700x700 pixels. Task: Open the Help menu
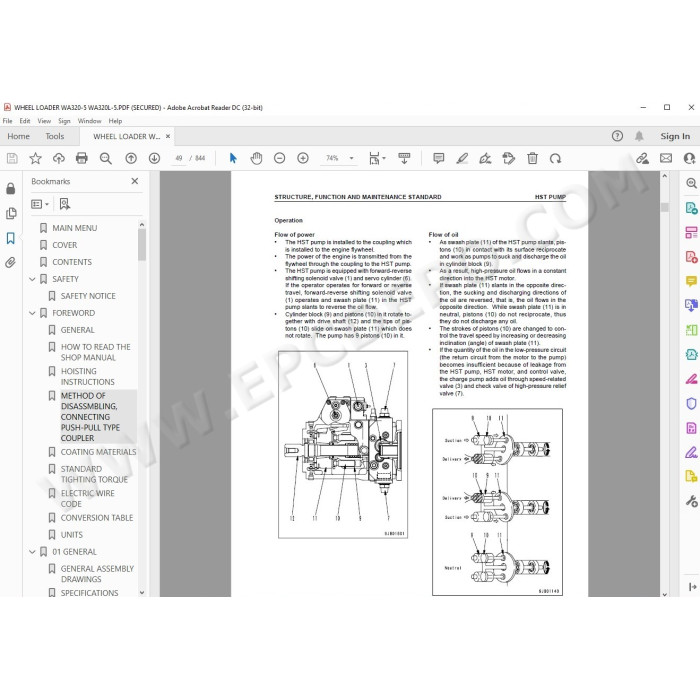click(115, 121)
